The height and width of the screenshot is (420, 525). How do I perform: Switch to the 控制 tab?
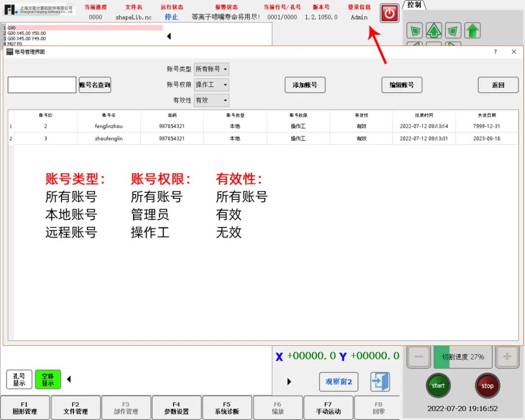click(x=414, y=5)
